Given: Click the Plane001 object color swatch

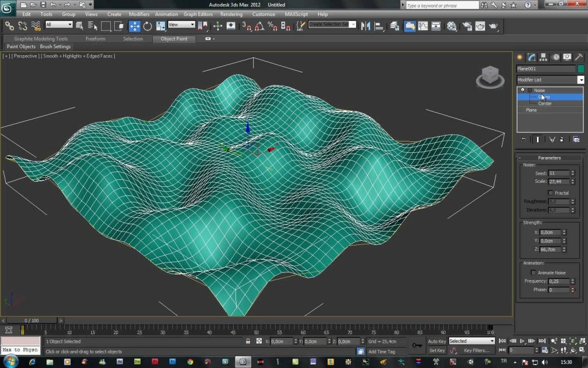Looking at the screenshot, I should [x=581, y=69].
